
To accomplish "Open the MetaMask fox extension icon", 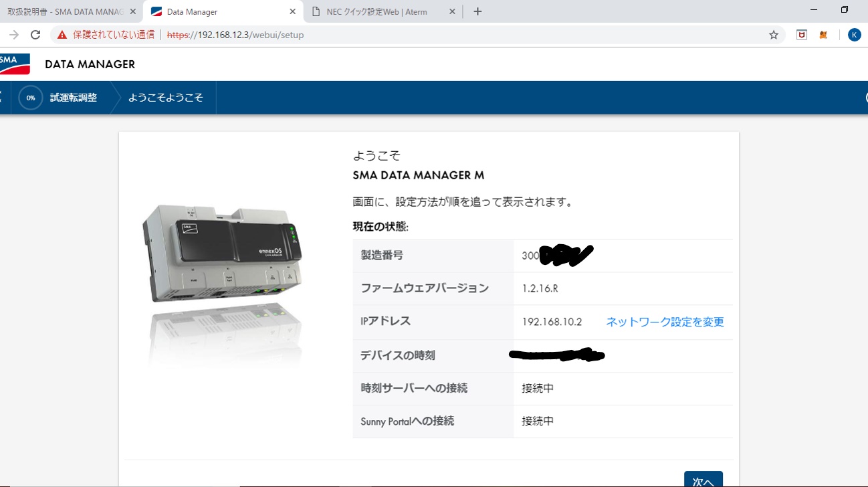I will 824,35.
